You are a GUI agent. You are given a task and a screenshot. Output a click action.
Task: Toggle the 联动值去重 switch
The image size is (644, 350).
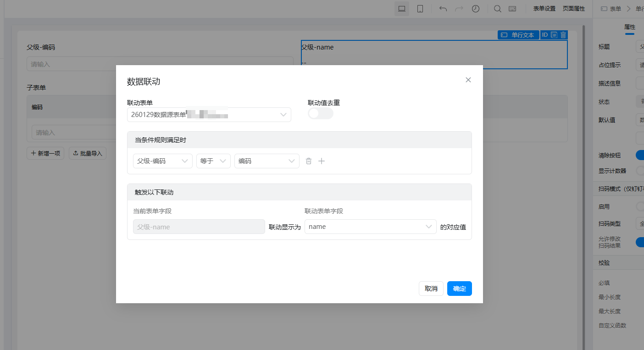click(x=321, y=113)
